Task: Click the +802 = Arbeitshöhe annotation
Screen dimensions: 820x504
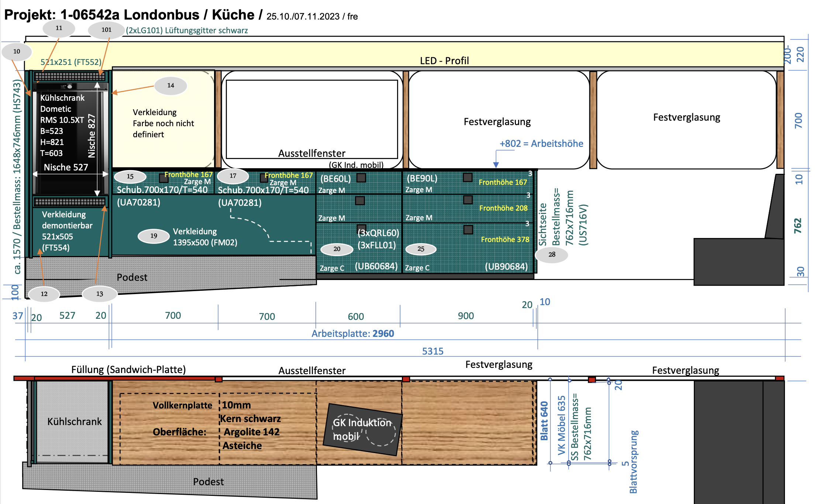Action: (541, 144)
